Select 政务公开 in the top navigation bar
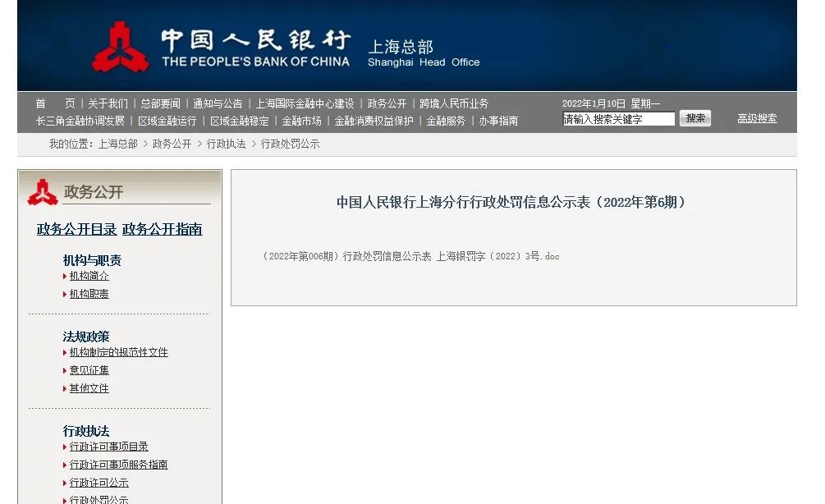Screen dimensions: 825x504 click(387, 103)
